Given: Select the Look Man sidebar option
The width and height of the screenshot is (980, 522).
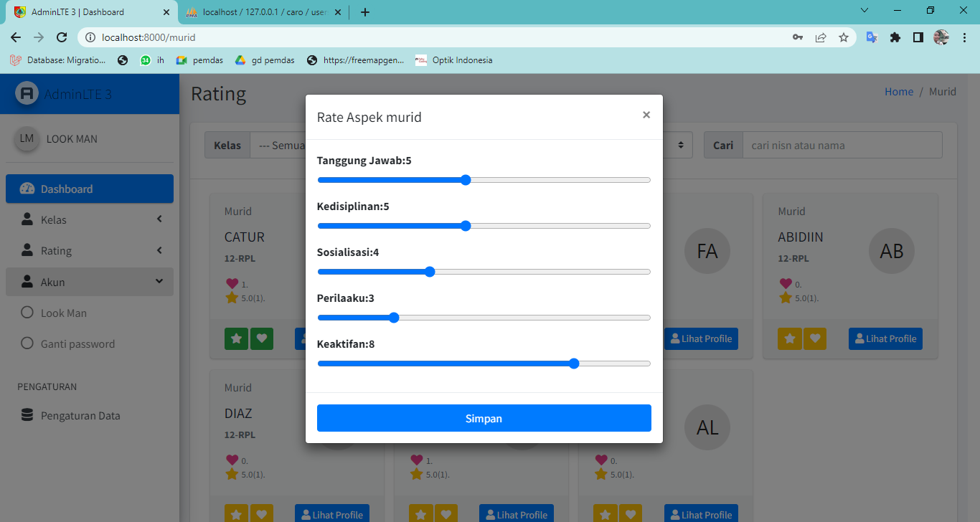Looking at the screenshot, I should pos(63,313).
